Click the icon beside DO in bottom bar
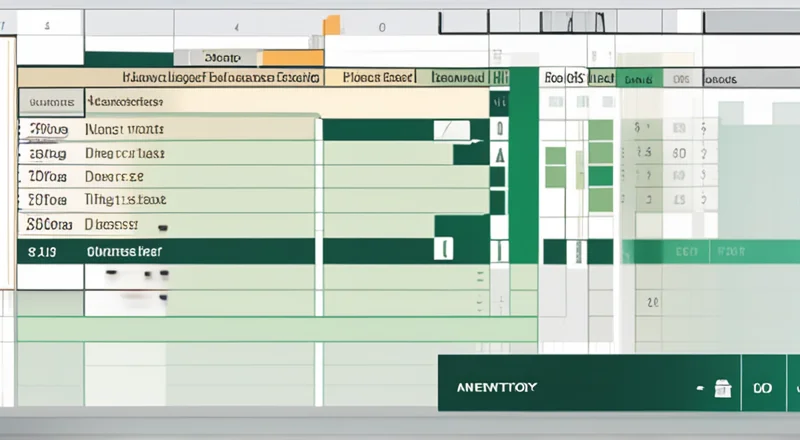The image size is (800, 440). pos(720,388)
